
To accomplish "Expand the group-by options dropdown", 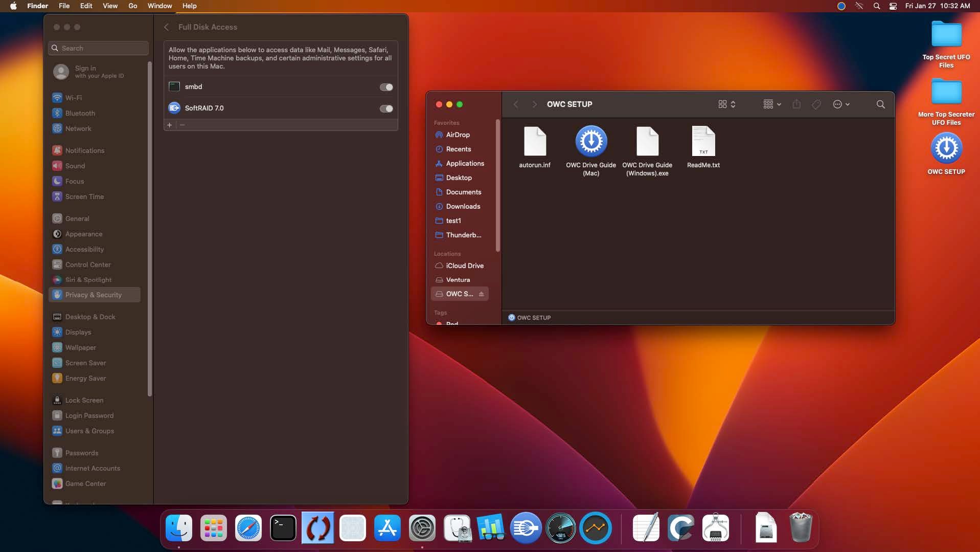I will (771, 104).
